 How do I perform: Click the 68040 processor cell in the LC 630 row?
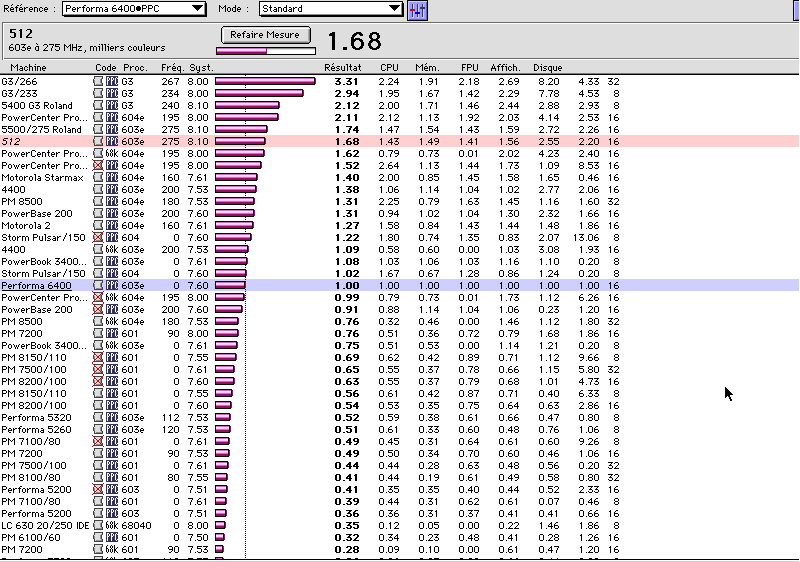coord(136,525)
